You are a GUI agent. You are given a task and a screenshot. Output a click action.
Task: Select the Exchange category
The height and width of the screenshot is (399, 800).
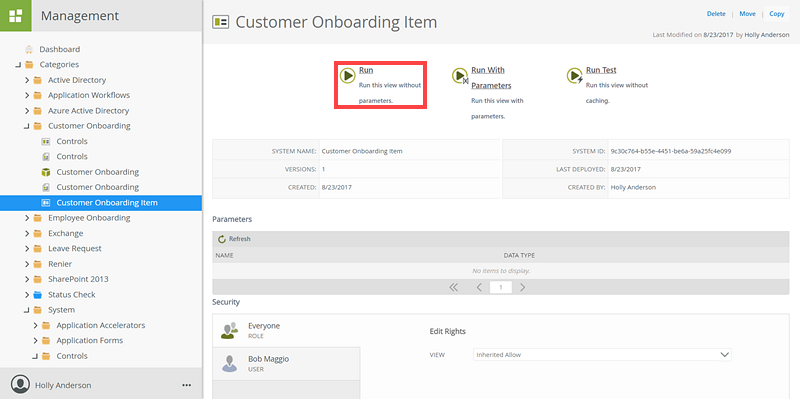click(65, 233)
